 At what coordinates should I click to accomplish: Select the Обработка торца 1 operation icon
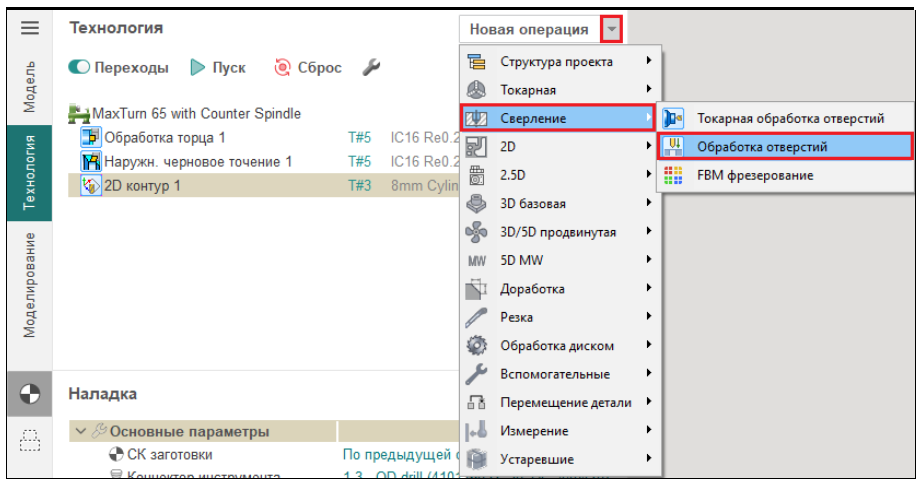(90, 137)
